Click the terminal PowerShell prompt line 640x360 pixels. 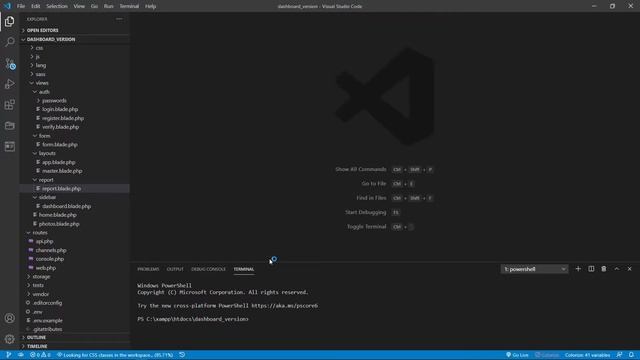193,319
